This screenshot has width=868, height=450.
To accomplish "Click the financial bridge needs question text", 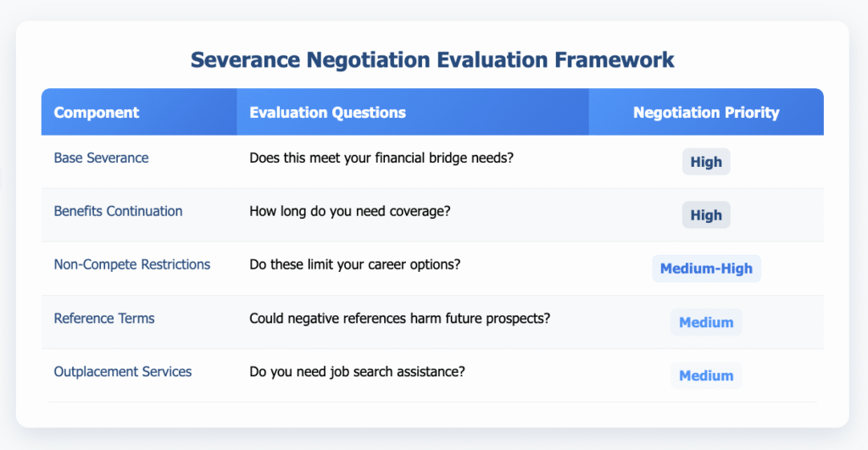I will (x=381, y=158).
